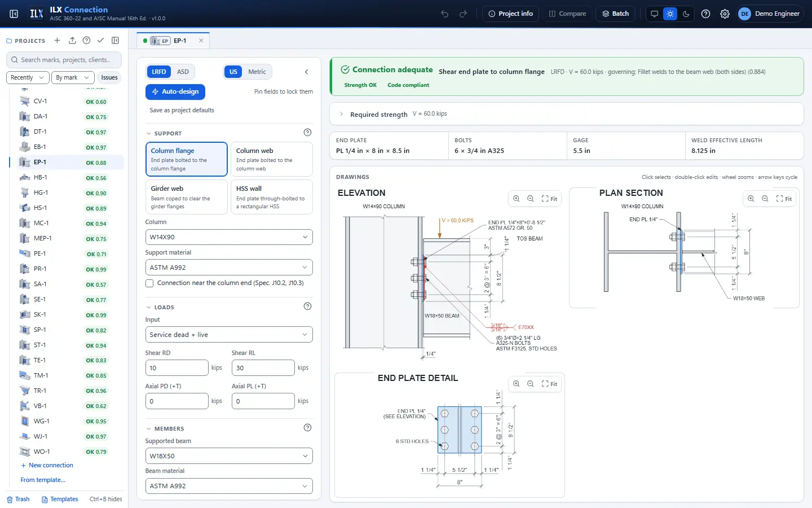Choose Column web support option

pyautogui.click(x=271, y=160)
